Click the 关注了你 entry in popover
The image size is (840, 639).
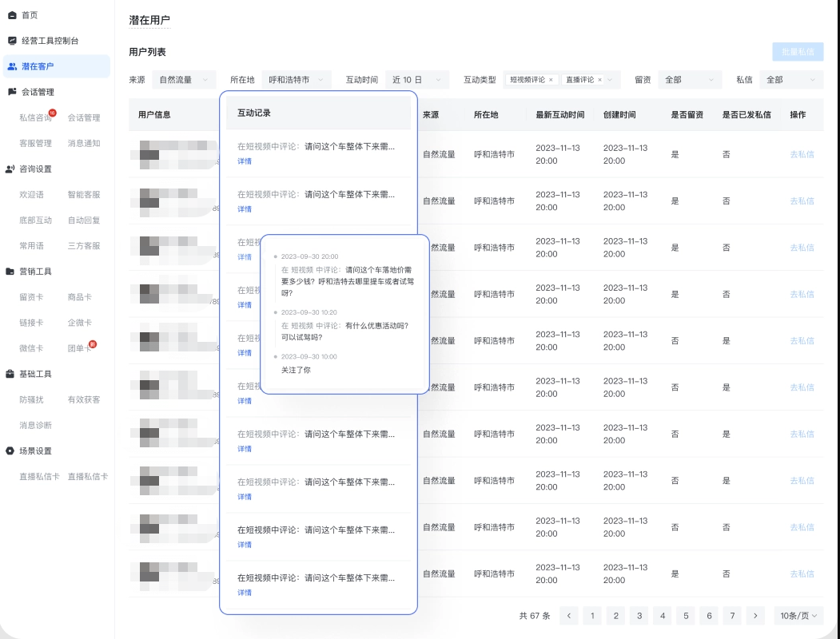(296, 370)
